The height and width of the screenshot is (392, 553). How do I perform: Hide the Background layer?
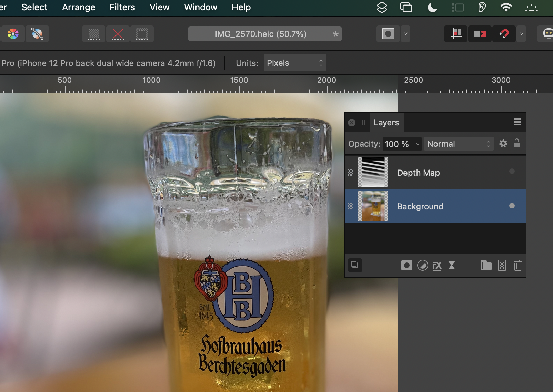[512, 206]
